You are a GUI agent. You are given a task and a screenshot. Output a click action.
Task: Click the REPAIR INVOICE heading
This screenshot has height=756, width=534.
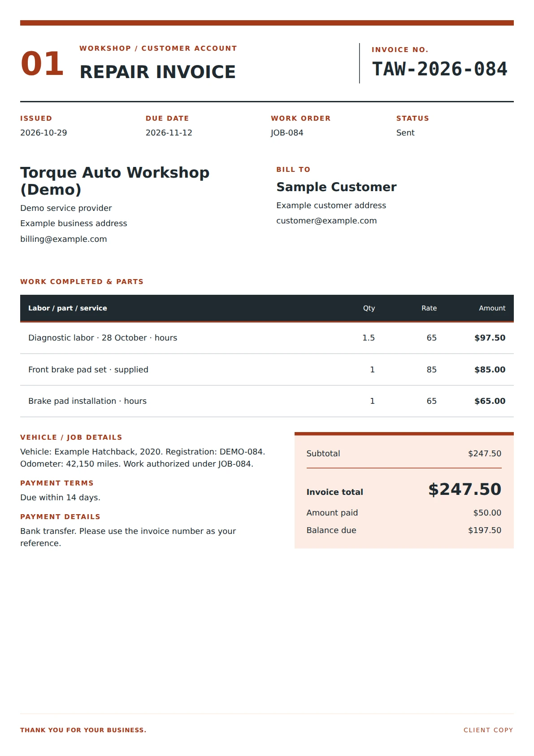[157, 72]
